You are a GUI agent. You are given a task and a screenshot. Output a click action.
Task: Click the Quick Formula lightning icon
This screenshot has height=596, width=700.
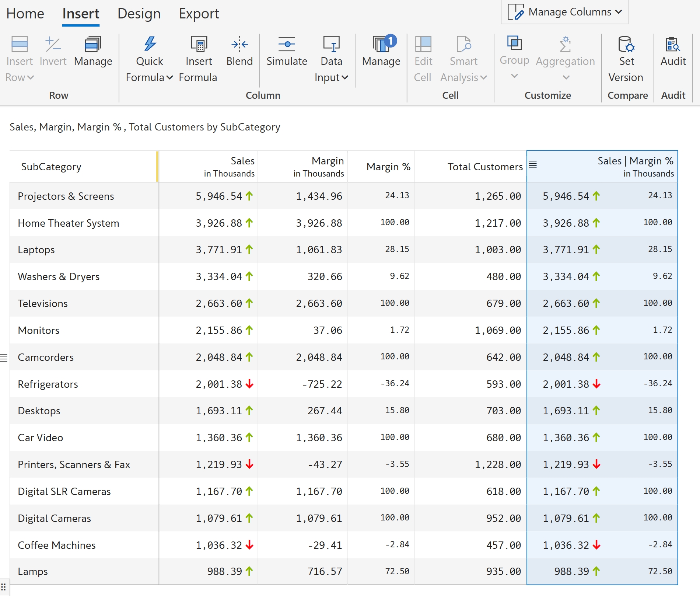click(x=150, y=44)
